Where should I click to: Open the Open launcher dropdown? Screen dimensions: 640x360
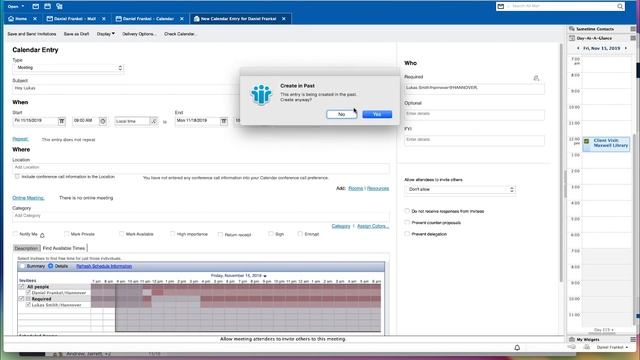[x=16, y=6]
